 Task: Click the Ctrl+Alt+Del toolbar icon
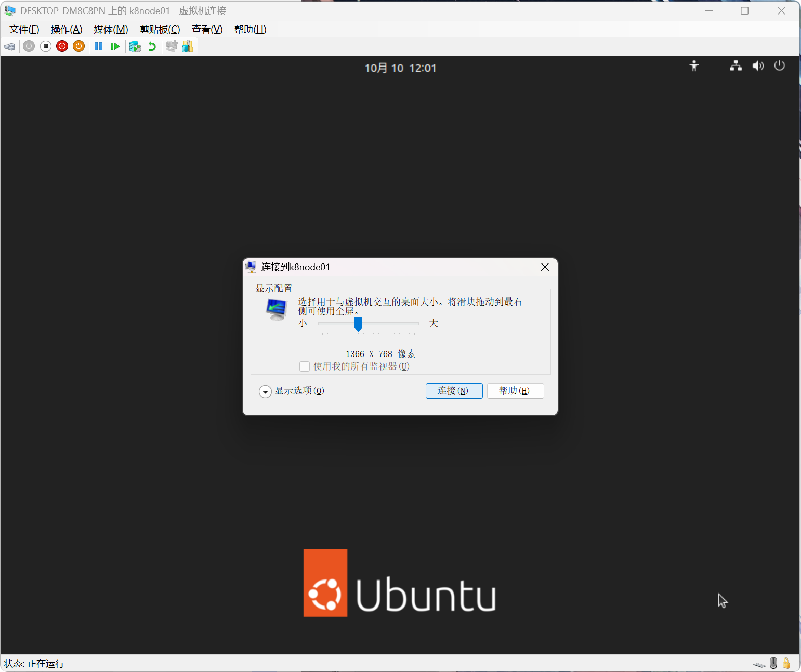pyautogui.click(x=10, y=46)
